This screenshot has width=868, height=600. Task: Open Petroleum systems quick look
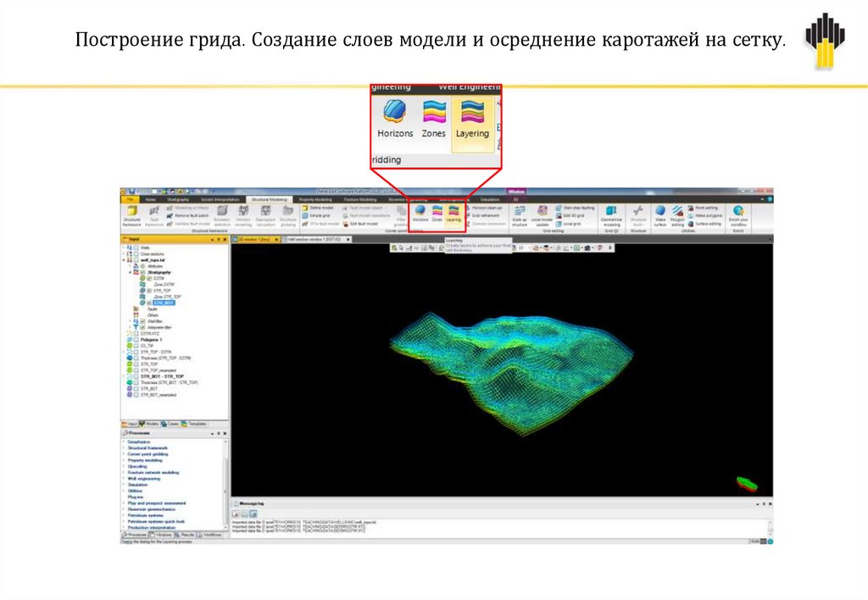click(x=156, y=521)
